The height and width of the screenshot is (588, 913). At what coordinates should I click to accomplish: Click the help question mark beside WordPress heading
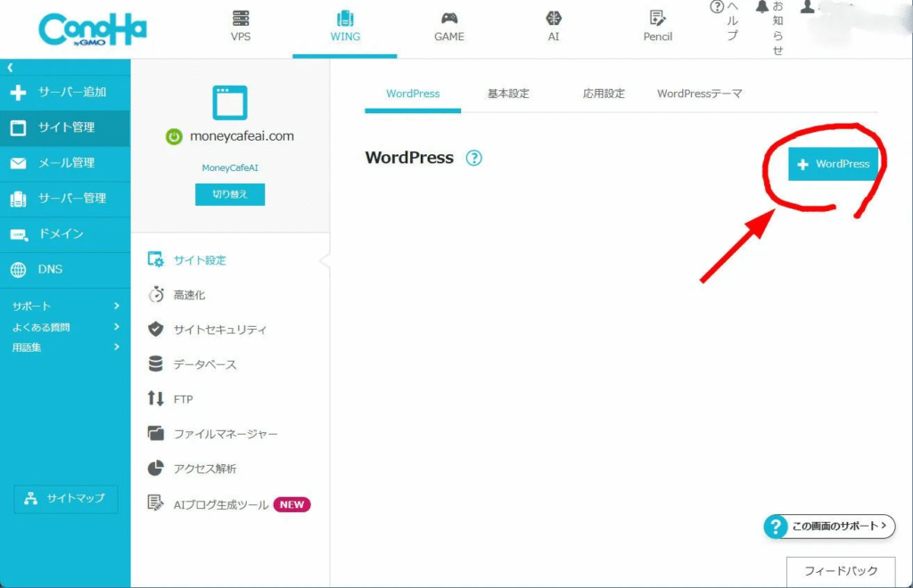(x=474, y=158)
